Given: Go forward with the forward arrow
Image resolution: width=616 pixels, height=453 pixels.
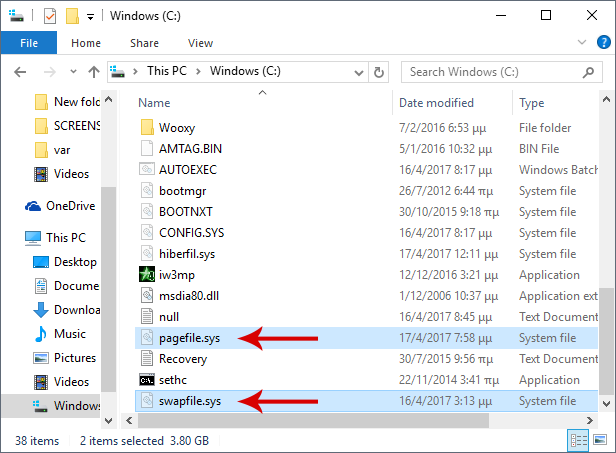Looking at the screenshot, I should 49,72.
